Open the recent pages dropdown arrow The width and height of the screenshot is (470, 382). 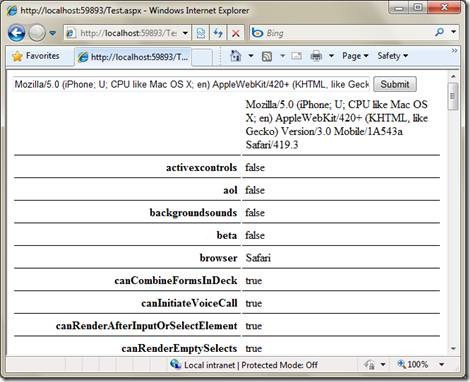(x=53, y=33)
